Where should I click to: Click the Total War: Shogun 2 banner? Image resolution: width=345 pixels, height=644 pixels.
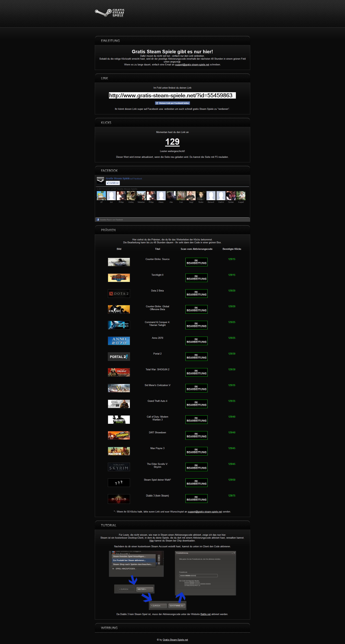119,372
